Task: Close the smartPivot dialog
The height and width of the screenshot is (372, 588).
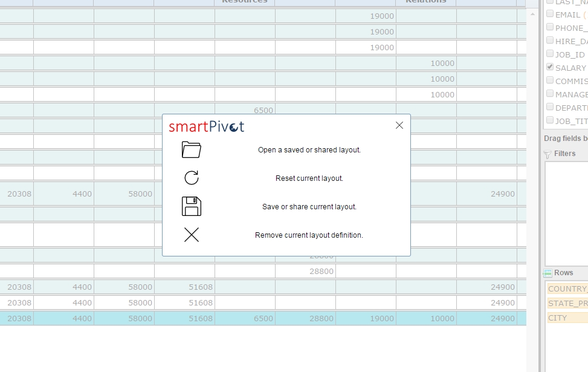Action: (399, 125)
